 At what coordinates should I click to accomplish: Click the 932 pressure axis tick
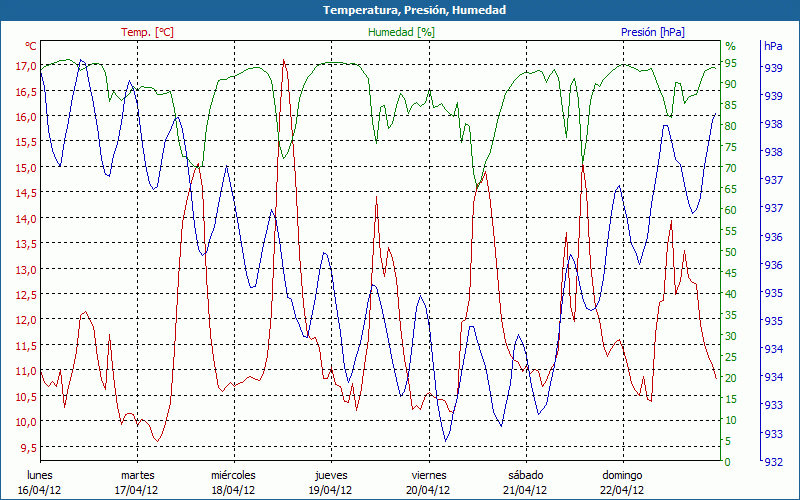tap(773, 462)
